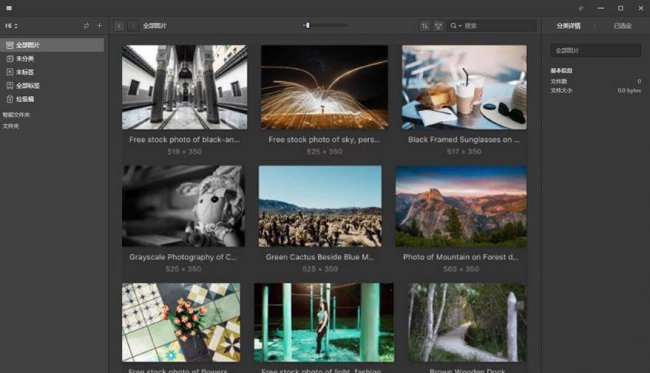Select 全部图片 in the sidebar
The height and width of the screenshot is (373, 650).
point(52,45)
